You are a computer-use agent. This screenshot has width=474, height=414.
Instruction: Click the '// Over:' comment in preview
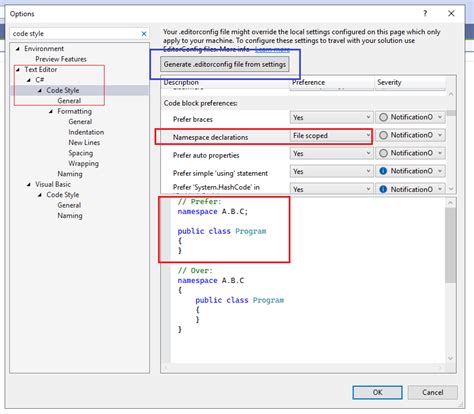(x=195, y=271)
